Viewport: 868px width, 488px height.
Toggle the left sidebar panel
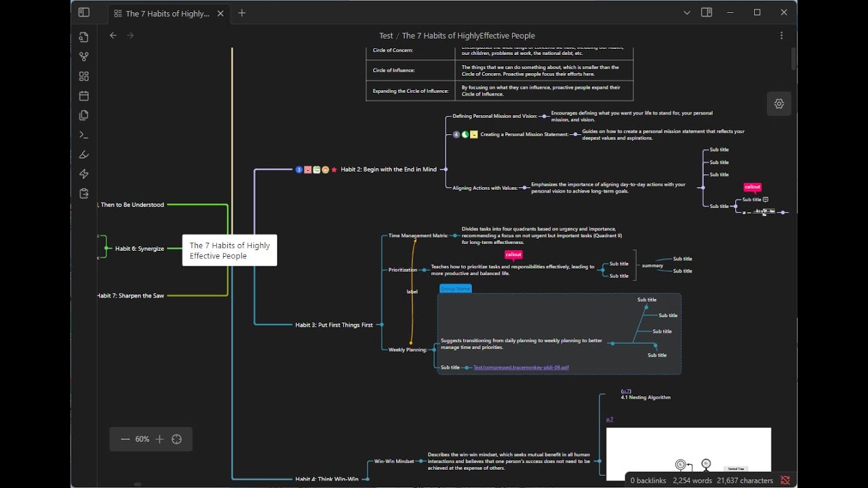click(x=83, y=12)
